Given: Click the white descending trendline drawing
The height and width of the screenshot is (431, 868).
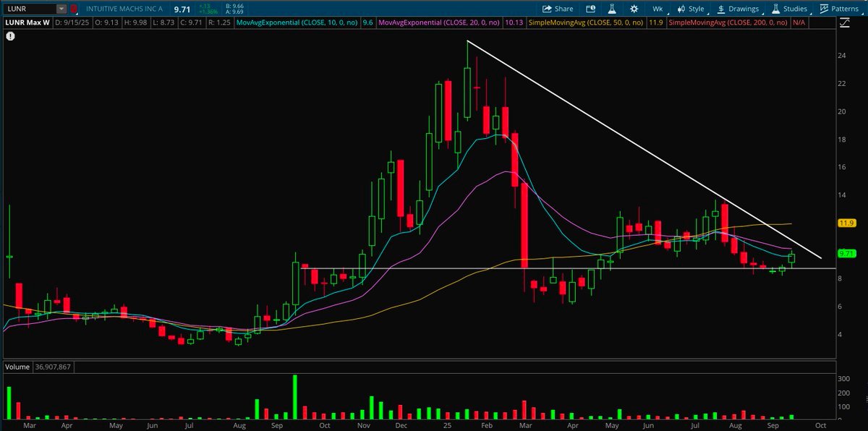Looking at the screenshot, I should (644, 149).
